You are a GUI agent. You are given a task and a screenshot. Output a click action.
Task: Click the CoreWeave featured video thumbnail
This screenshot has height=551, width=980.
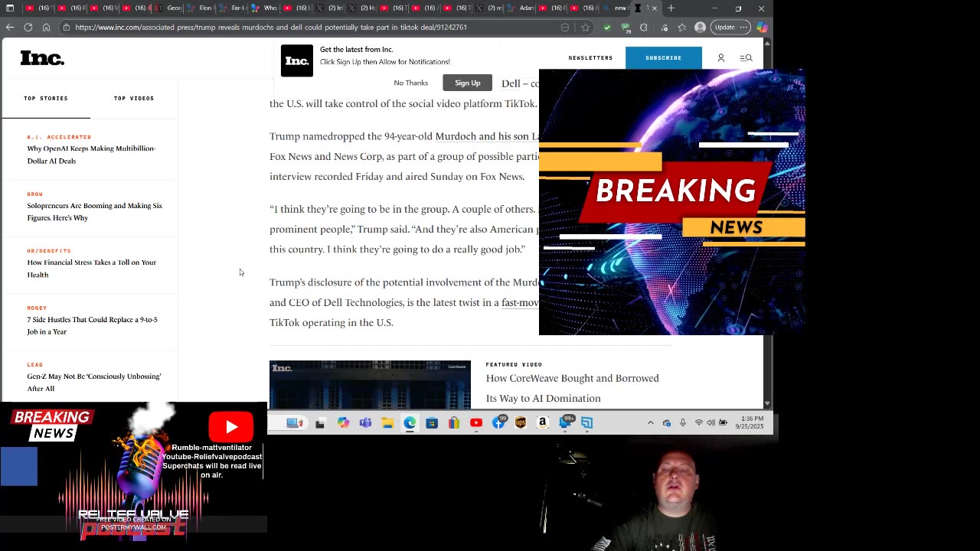pos(370,385)
